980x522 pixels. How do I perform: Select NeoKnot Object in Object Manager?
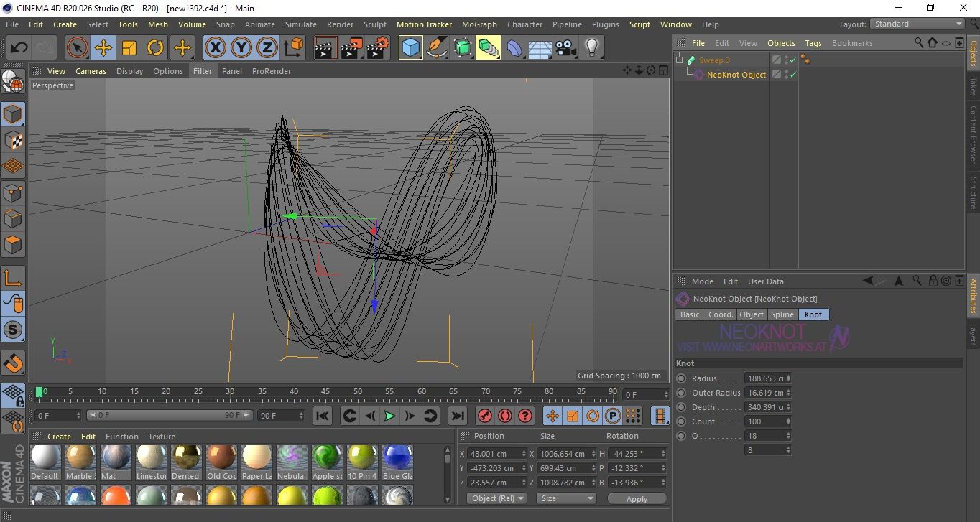736,75
